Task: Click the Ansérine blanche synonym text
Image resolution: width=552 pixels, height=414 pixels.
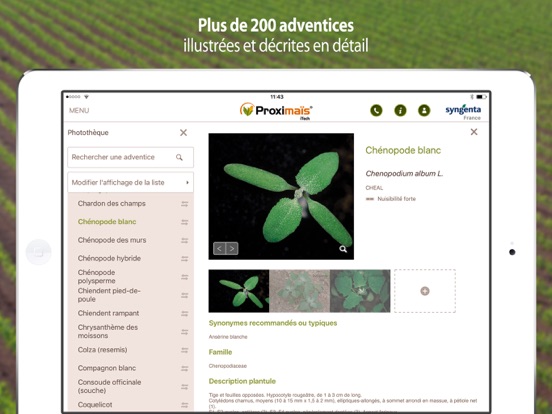Action: (228, 337)
